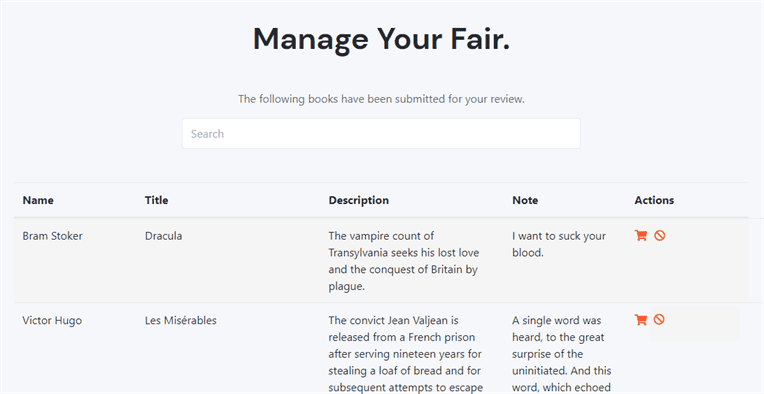Approve Les Misérables with the cart icon
The height and width of the screenshot is (394, 764).
[x=641, y=319]
